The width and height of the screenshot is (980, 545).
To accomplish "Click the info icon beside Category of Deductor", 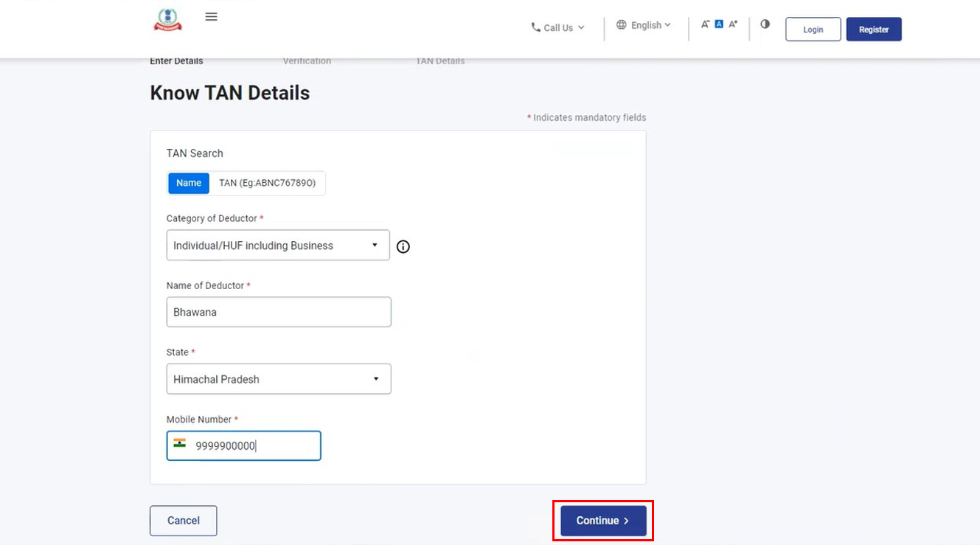I will coord(403,246).
